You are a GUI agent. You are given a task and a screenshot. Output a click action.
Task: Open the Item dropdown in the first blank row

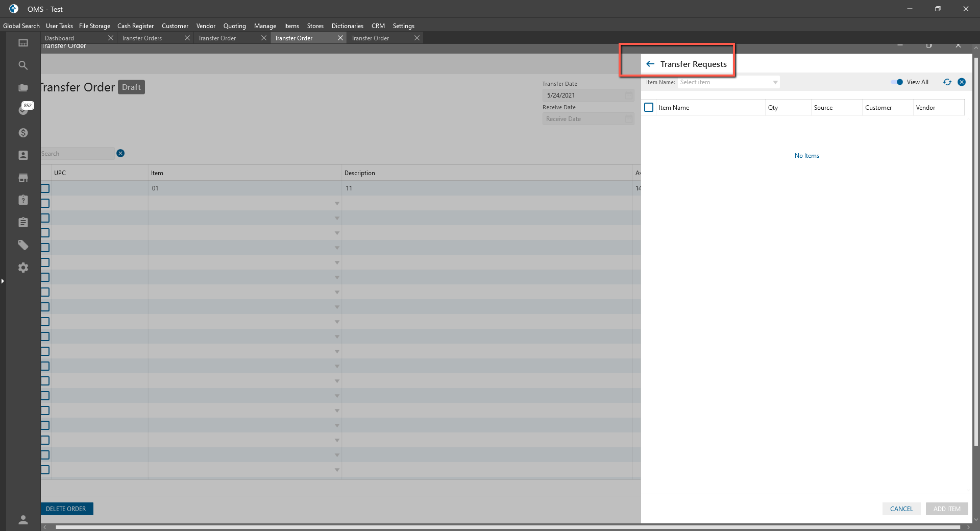tap(337, 204)
